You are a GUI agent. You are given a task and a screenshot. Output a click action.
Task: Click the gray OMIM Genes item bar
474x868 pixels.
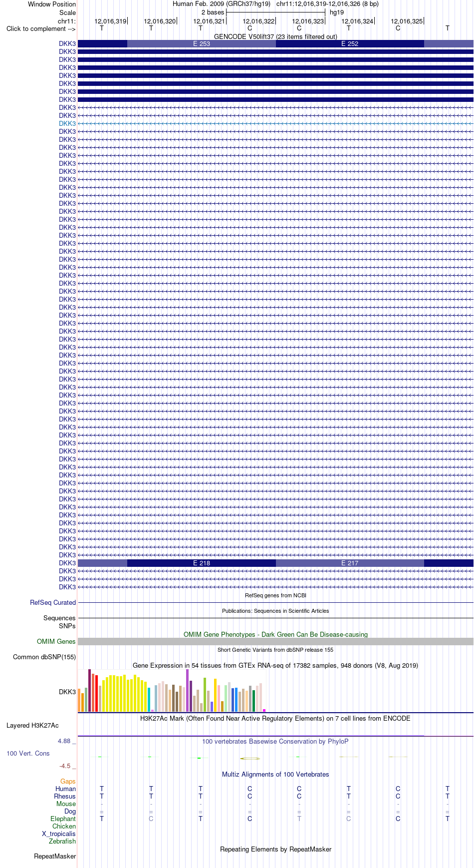click(275, 641)
